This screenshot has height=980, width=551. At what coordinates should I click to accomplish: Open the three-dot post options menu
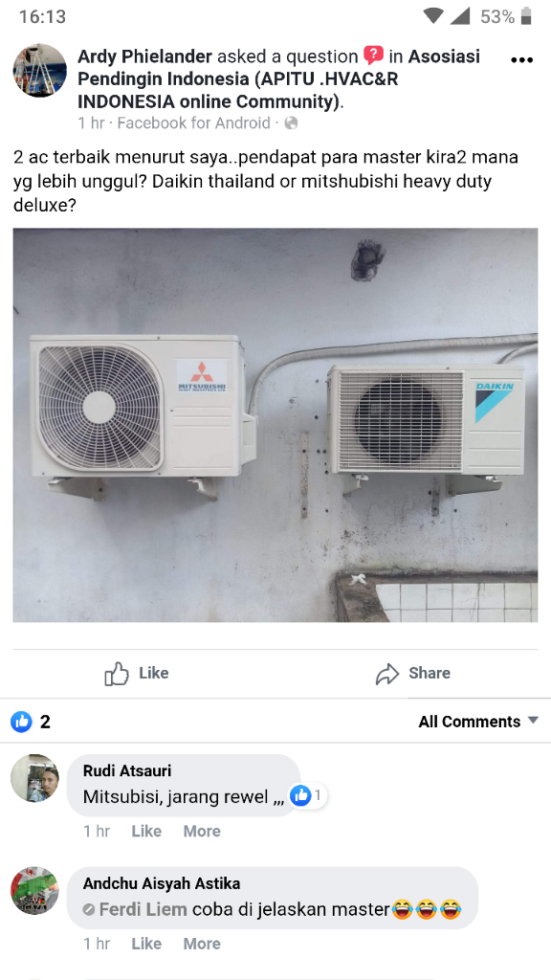coord(521,60)
